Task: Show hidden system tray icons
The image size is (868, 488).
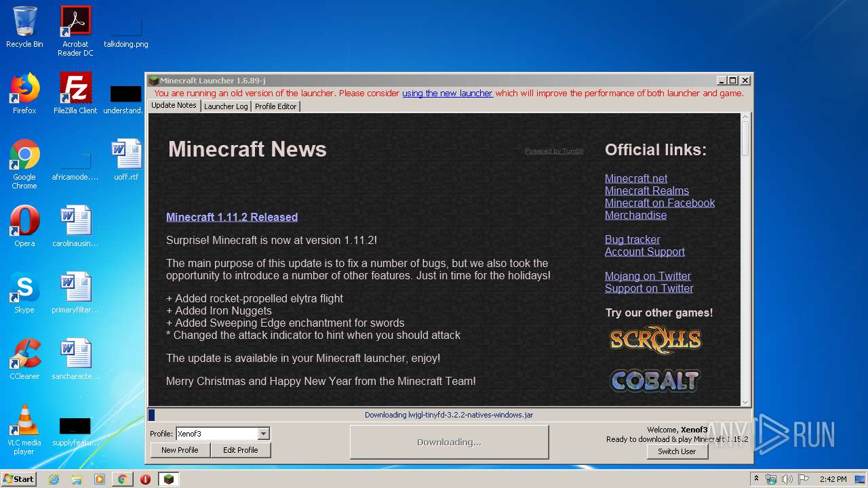Action: [757, 479]
